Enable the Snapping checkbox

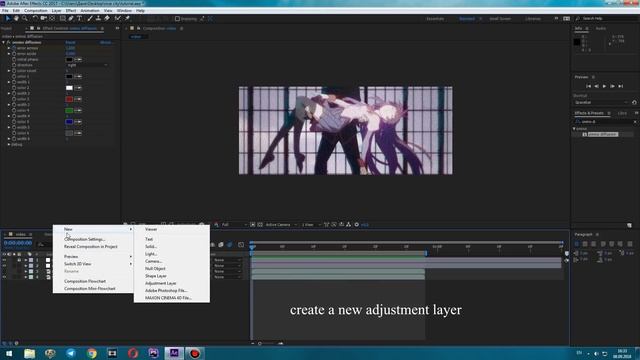coord(177,19)
